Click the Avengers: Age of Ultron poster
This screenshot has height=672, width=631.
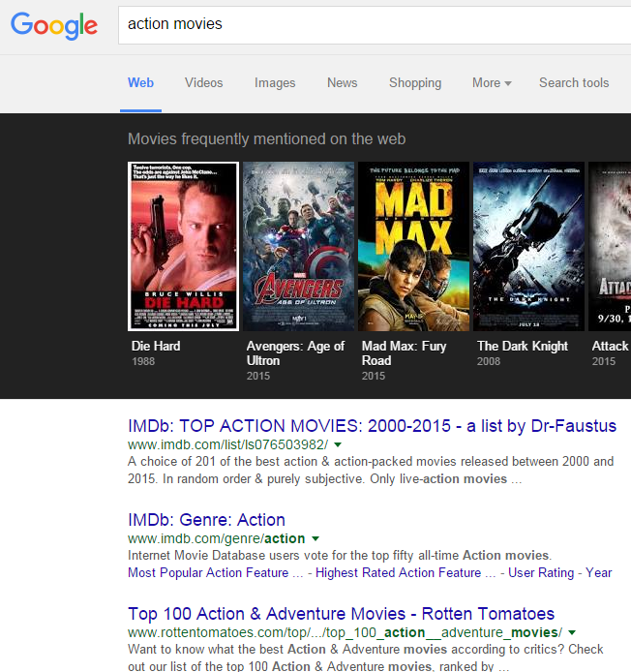point(299,246)
